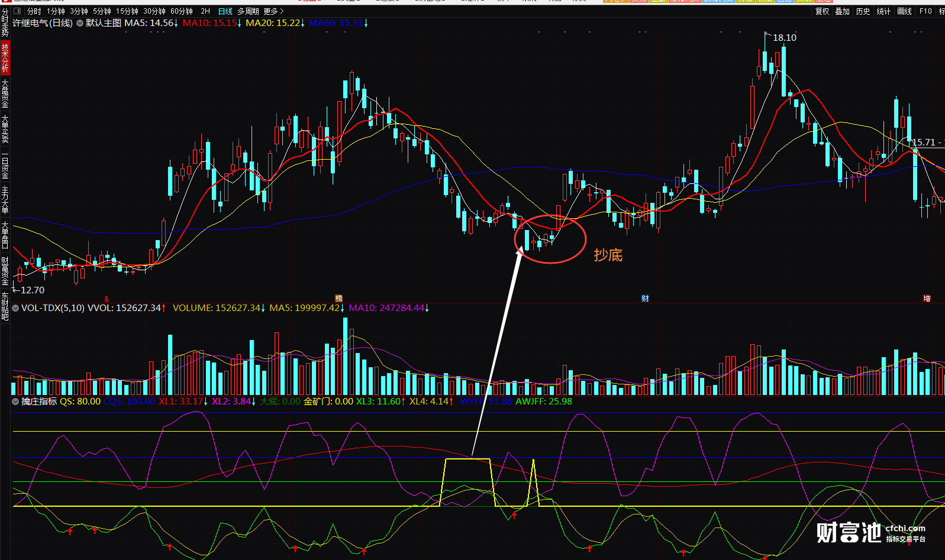Viewport: 945px width, 560px height.
Task: Click the 许继电气(日线) chart title
Action: pyautogui.click(x=43, y=23)
